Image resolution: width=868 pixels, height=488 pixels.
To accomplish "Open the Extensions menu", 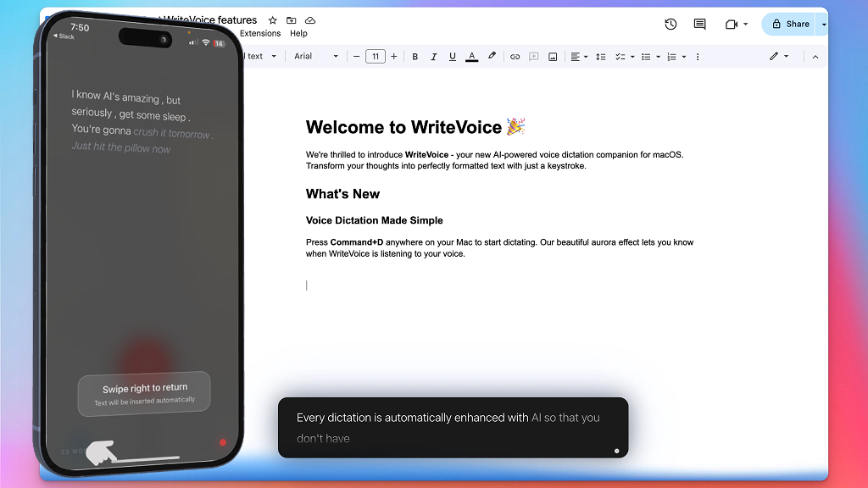I will point(259,33).
